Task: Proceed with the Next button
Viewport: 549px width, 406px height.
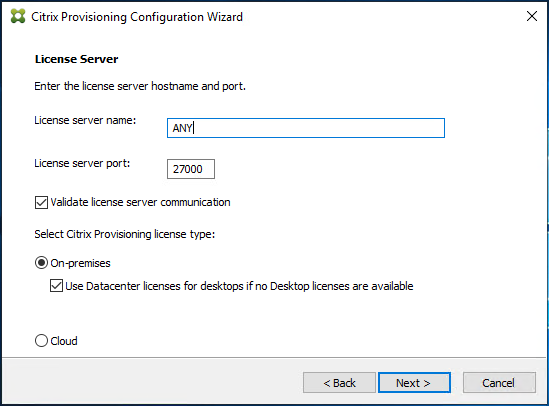Action: [414, 383]
